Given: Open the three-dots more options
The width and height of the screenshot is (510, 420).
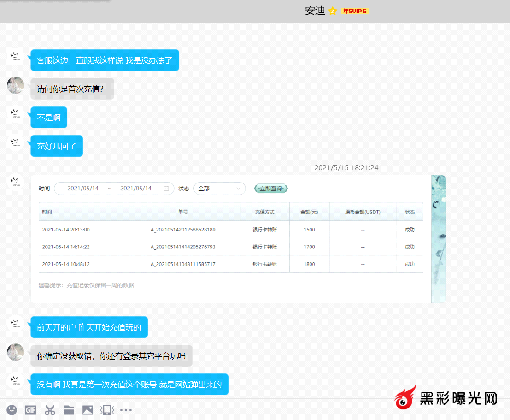Looking at the screenshot, I should pyautogui.click(x=126, y=410).
